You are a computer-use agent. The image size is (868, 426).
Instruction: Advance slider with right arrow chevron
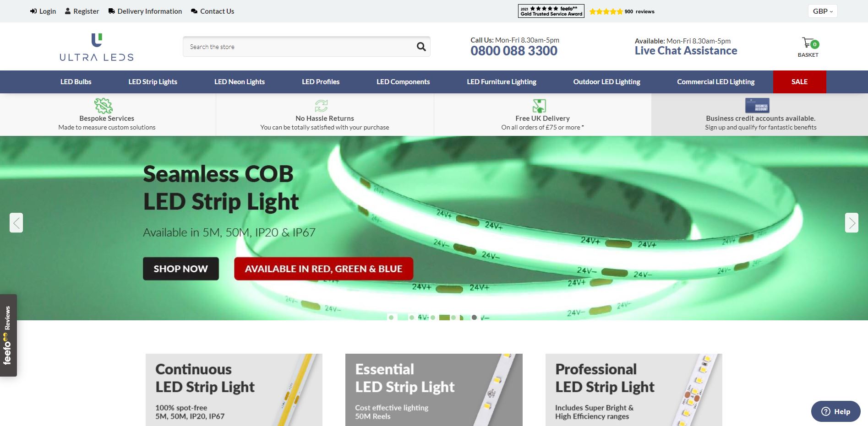click(852, 223)
